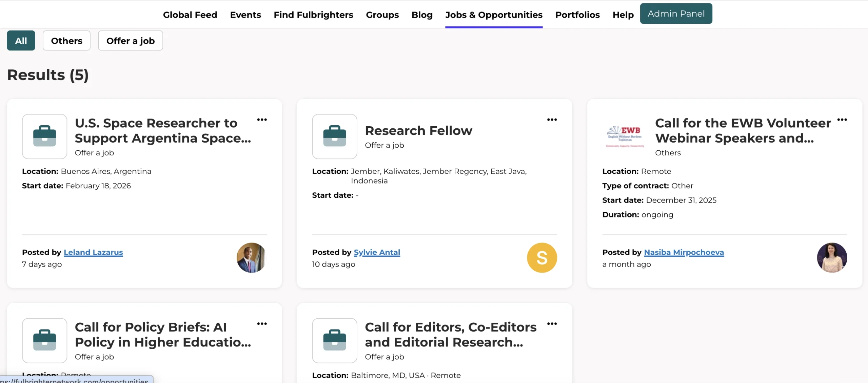
Task: Open Nasiba Mirpochoeva profile link
Action: 684,252
